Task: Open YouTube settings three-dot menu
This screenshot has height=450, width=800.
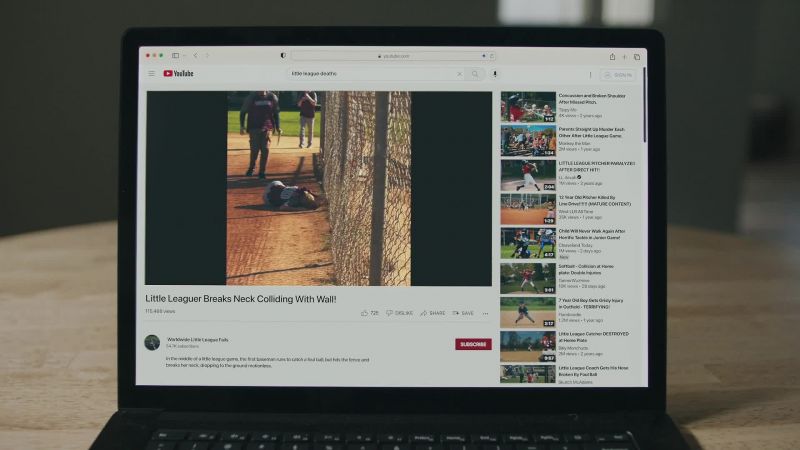Action: click(590, 75)
